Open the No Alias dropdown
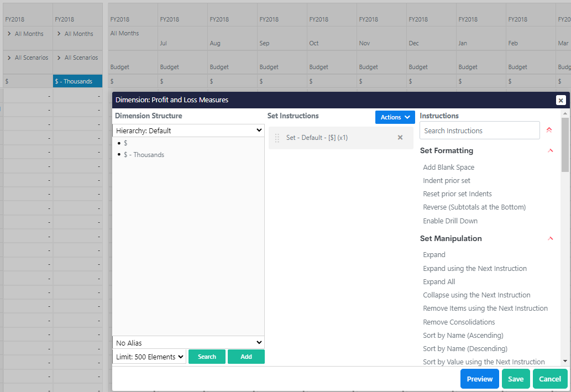 [x=188, y=343]
